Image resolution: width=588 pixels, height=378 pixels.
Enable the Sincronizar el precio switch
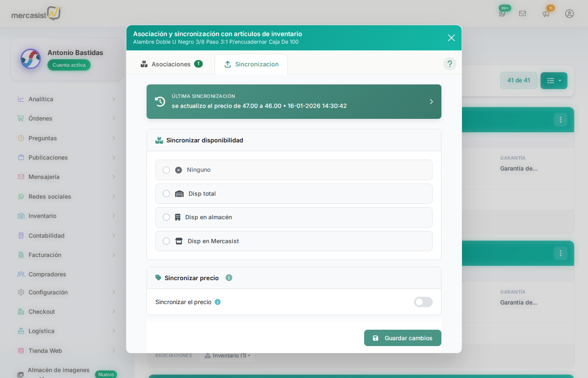click(423, 302)
